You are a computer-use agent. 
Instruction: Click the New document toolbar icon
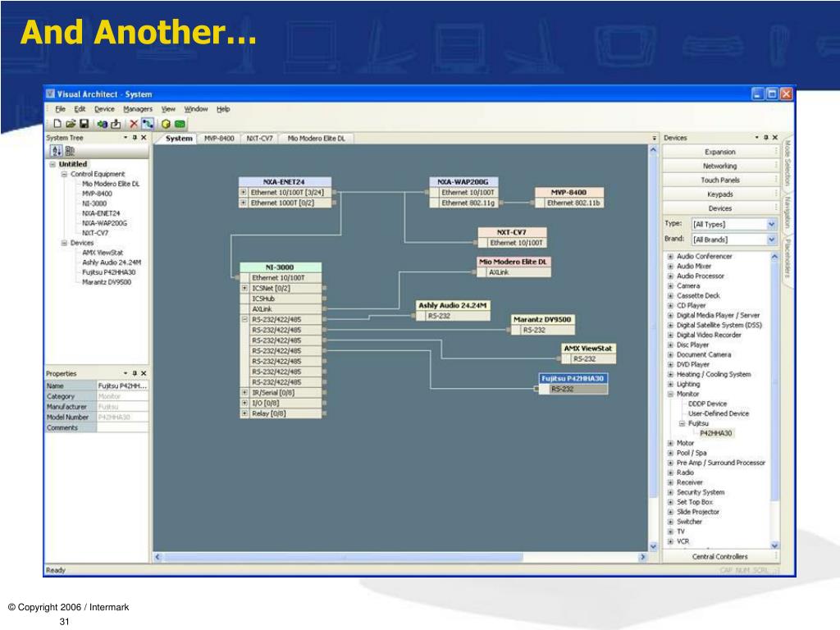click(x=57, y=124)
